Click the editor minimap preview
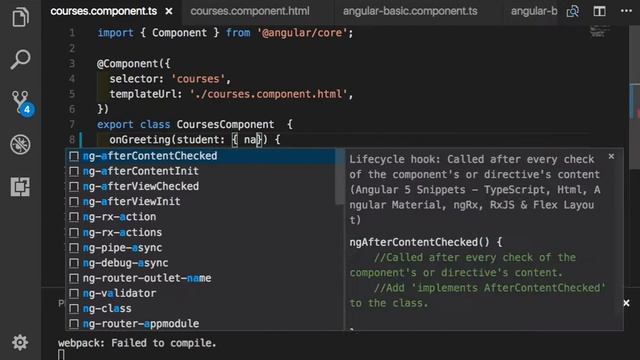Image resolution: width=640 pixels, height=360 pixels. [600, 31]
